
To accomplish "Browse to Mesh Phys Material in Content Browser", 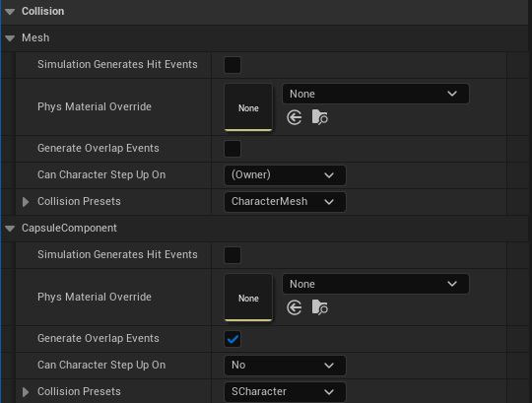I will click(319, 117).
